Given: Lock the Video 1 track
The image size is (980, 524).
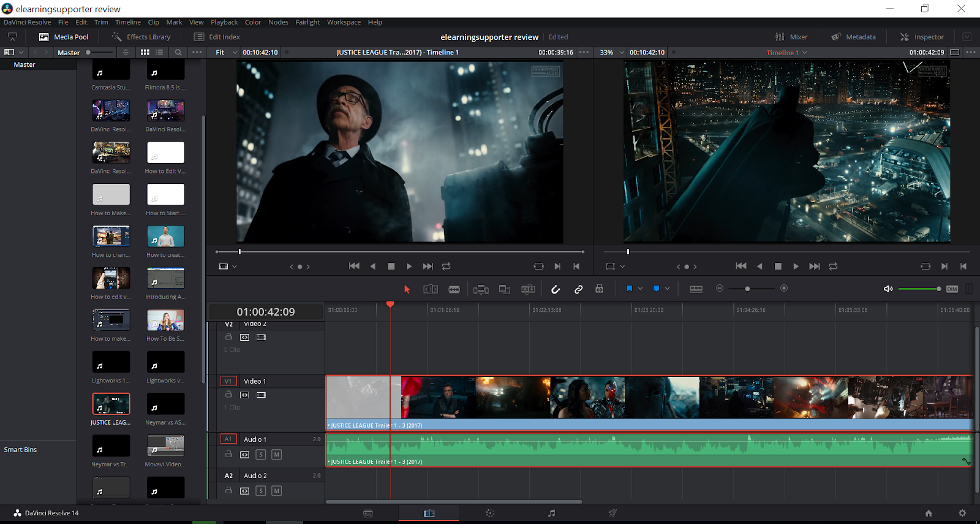Looking at the screenshot, I should [228, 395].
